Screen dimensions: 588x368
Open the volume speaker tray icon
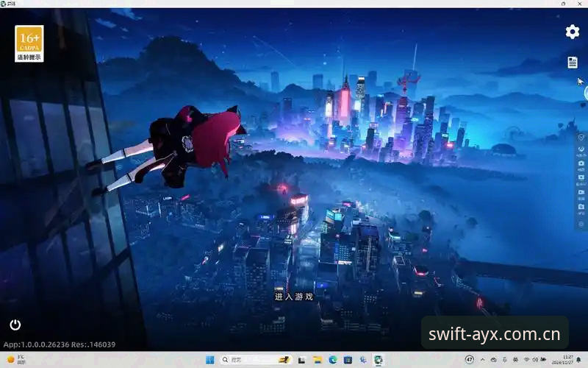tap(535, 360)
